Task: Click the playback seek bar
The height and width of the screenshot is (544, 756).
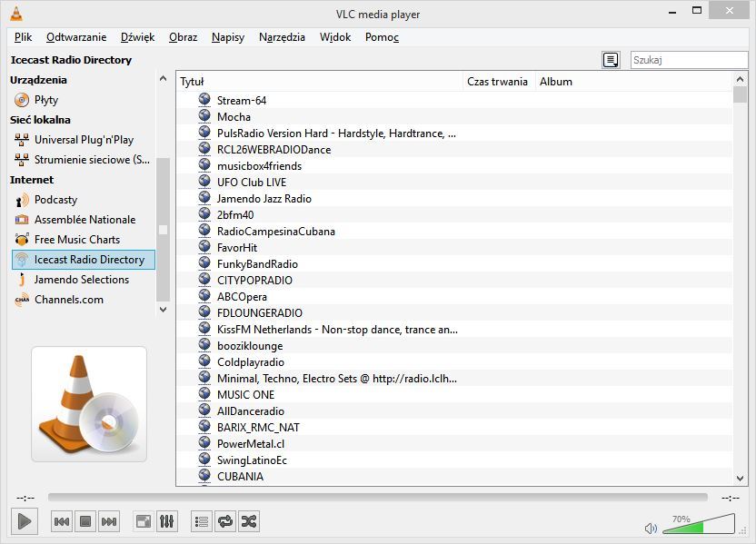Action: (x=377, y=497)
